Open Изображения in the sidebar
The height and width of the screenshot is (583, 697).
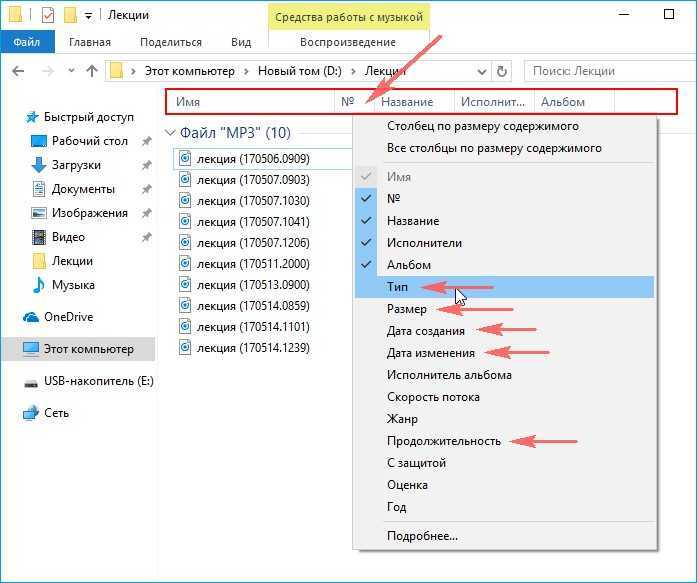pos(80,213)
